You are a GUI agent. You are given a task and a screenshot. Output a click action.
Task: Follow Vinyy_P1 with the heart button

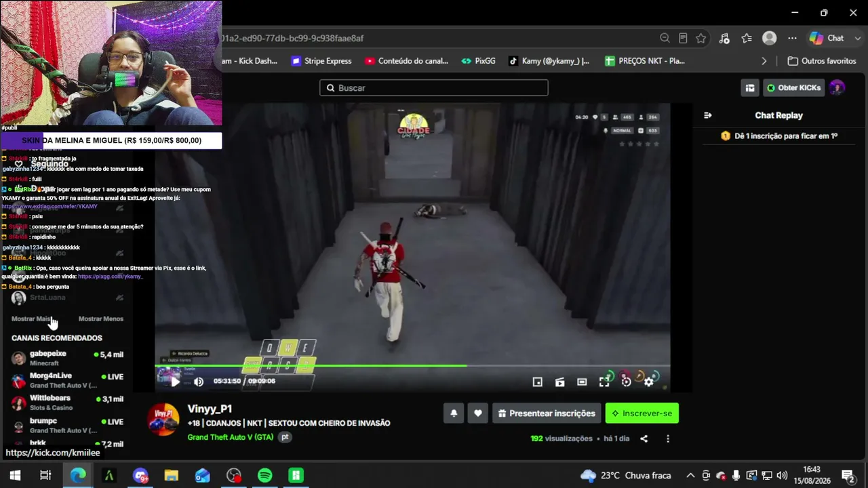(x=478, y=413)
